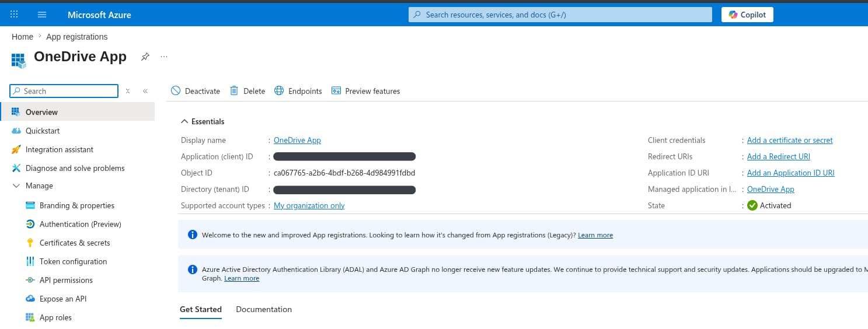Click the Integration assistant rocket icon
868x329 pixels.
pyautogui.click(x=16, y=149)
